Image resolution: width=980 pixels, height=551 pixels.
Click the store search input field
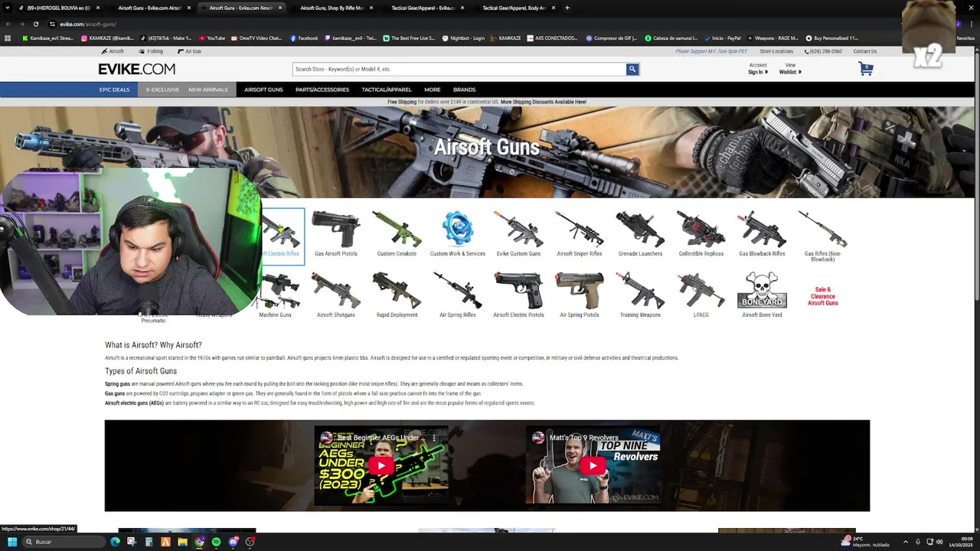click(x=459, y=69)
